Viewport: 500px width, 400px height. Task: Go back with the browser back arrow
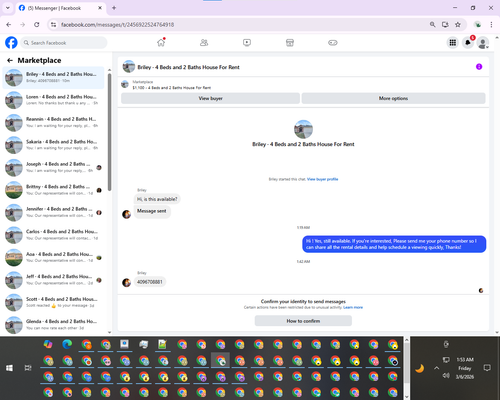tap(9, 25)
